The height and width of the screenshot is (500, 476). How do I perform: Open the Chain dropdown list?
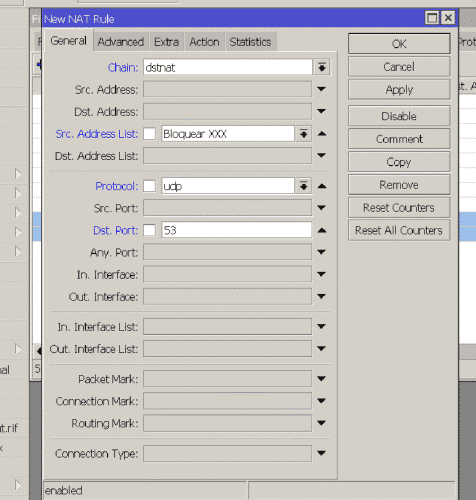(x=322, y=67)
